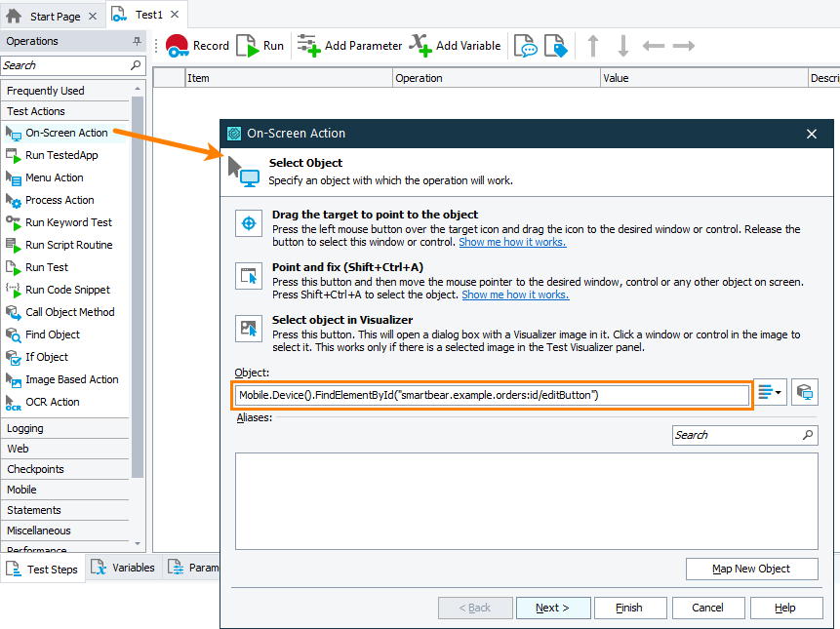This screenshot has height=629, width=840.
Task: Click inside the Aliases search box
Action: (740, 435)
